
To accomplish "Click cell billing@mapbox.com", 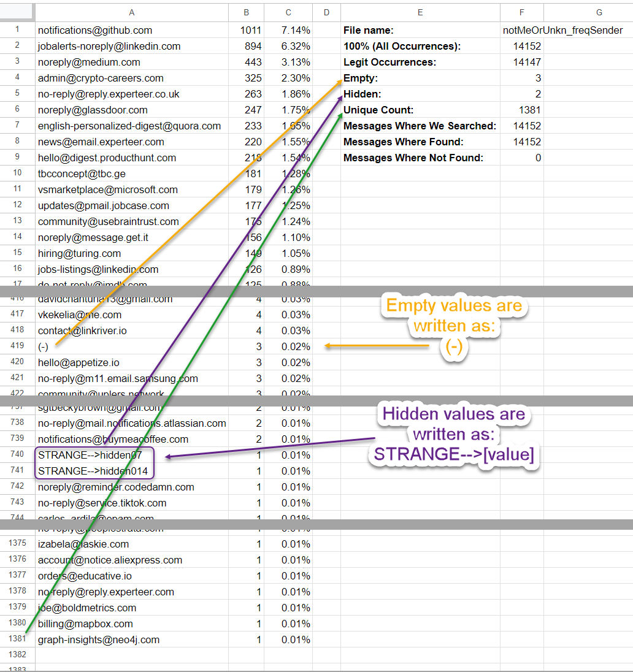I will click(132, 624).
